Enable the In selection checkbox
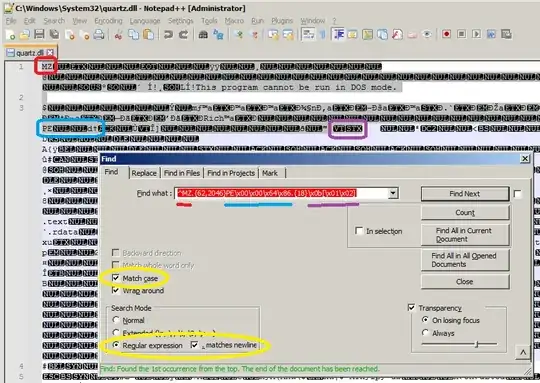Screen dimensions: 540x383 point(359,230)
